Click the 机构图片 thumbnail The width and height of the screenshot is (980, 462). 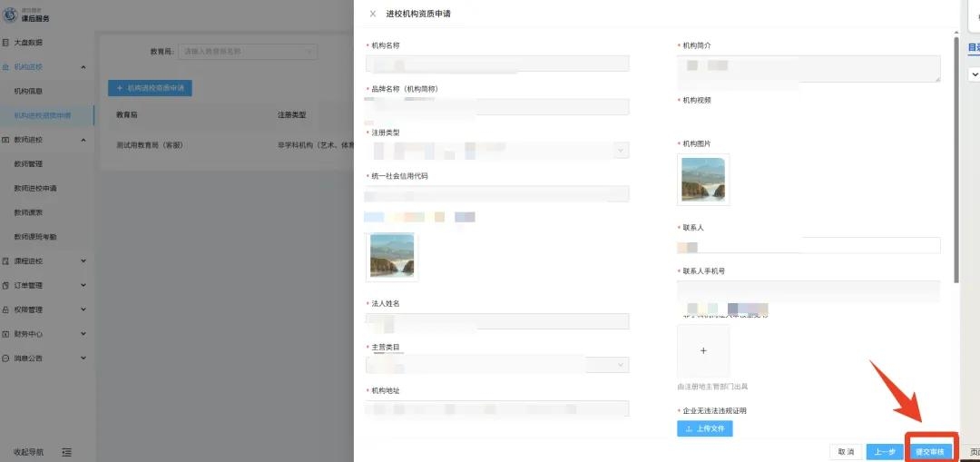click(702, 179)
